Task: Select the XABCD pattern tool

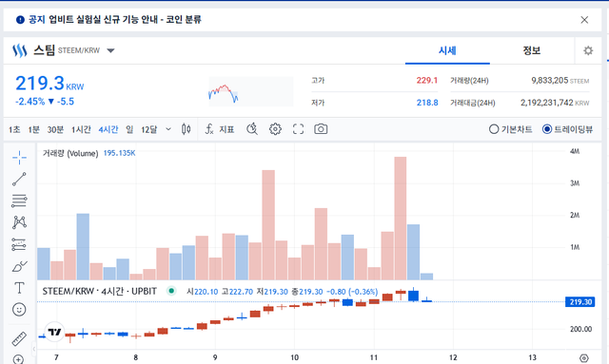Action: 19,222
